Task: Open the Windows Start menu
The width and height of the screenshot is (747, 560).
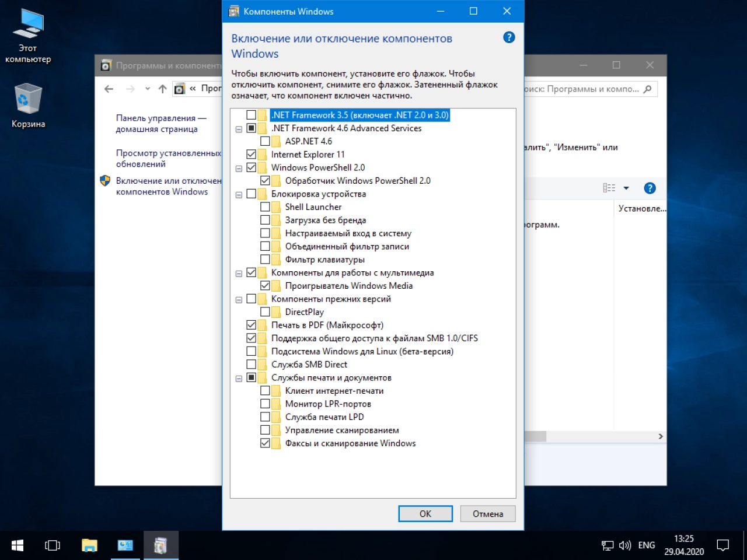Action: [x=18, y=545]
